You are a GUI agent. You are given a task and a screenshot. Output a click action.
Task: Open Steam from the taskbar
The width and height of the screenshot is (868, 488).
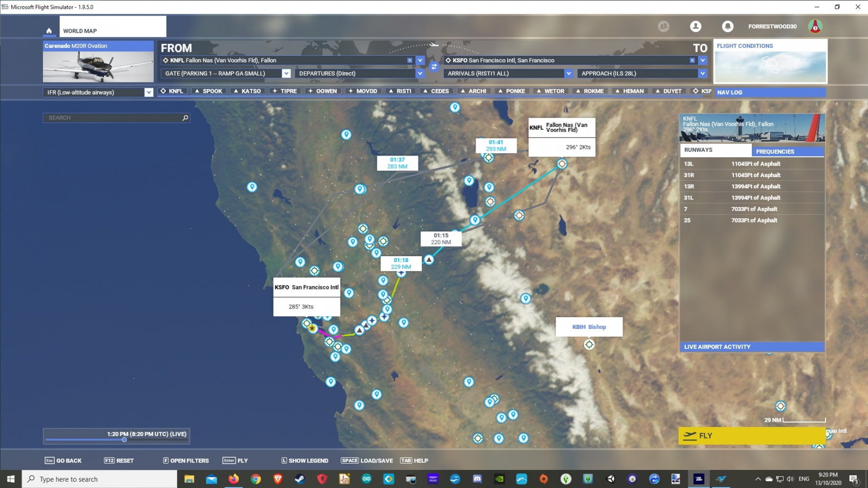coord(300,479)
